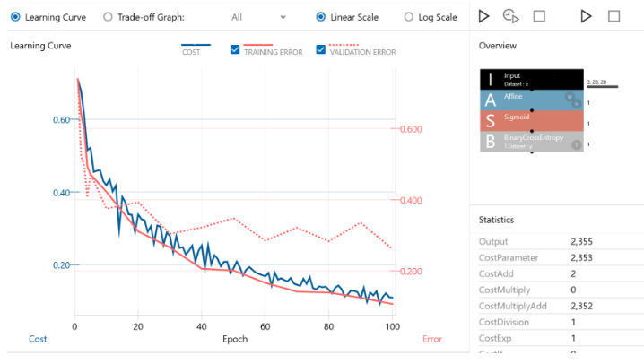Uncheck the Training Error checkbox

click(x=235, y=50)
